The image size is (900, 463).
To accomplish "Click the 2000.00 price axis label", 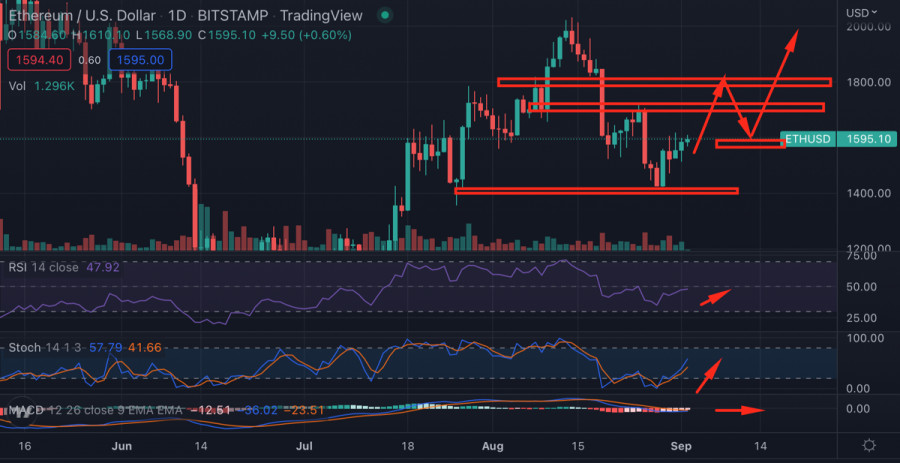I will tap(870, 27).
